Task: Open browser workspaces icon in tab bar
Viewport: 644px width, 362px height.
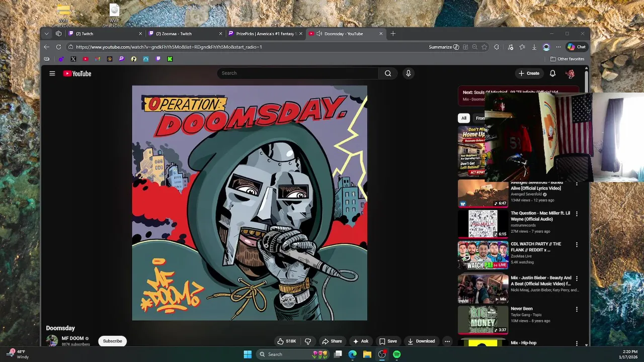Action: (58, 34)
